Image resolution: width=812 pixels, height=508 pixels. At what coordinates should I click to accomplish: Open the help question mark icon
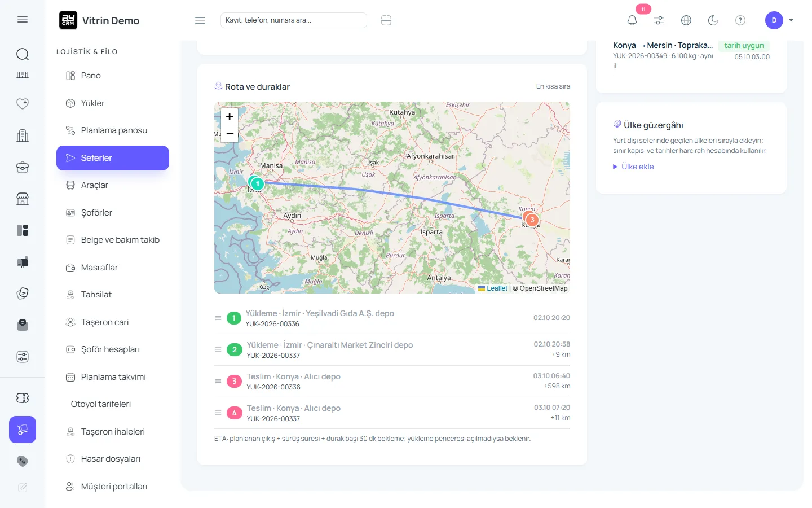click(x=740, y=20)
